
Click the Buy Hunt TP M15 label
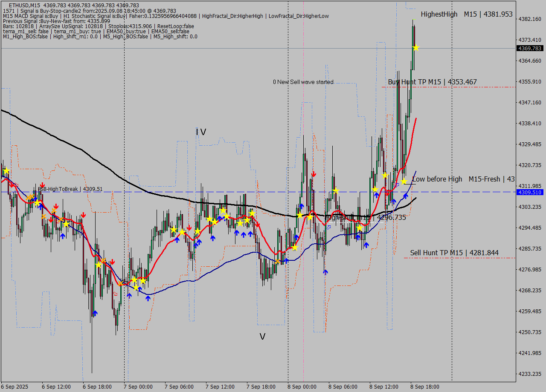coord(432,82)
